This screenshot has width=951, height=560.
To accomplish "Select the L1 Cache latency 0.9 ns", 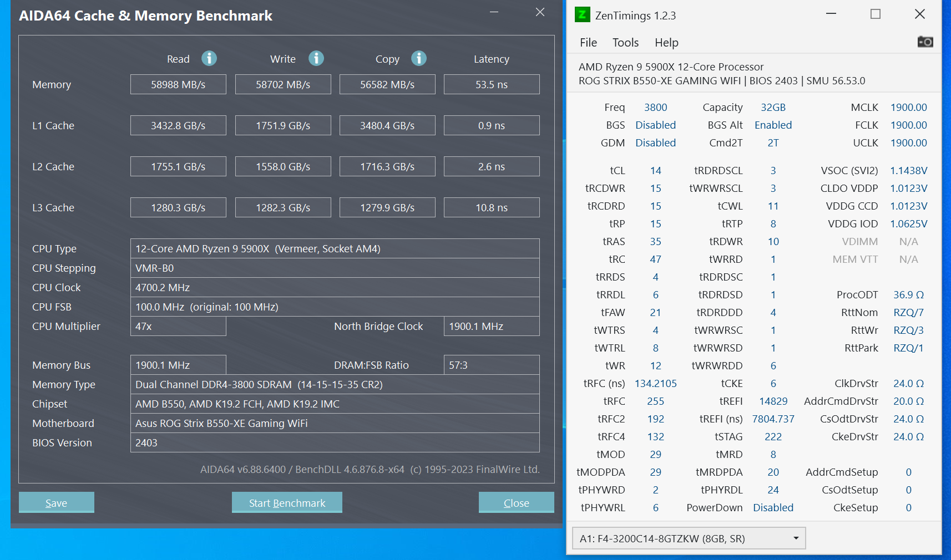I will (492, 125).
